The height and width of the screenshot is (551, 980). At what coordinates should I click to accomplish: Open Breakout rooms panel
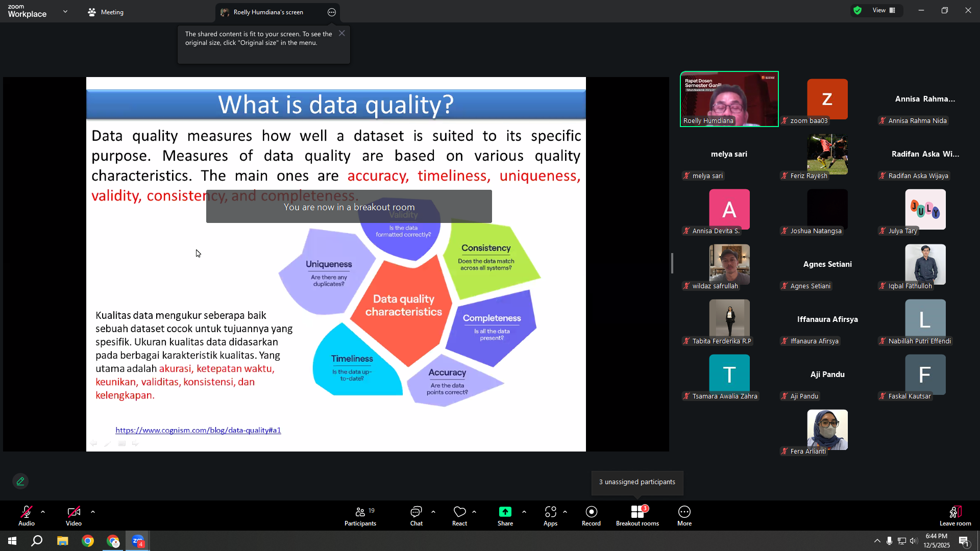[x=638, y=516]
